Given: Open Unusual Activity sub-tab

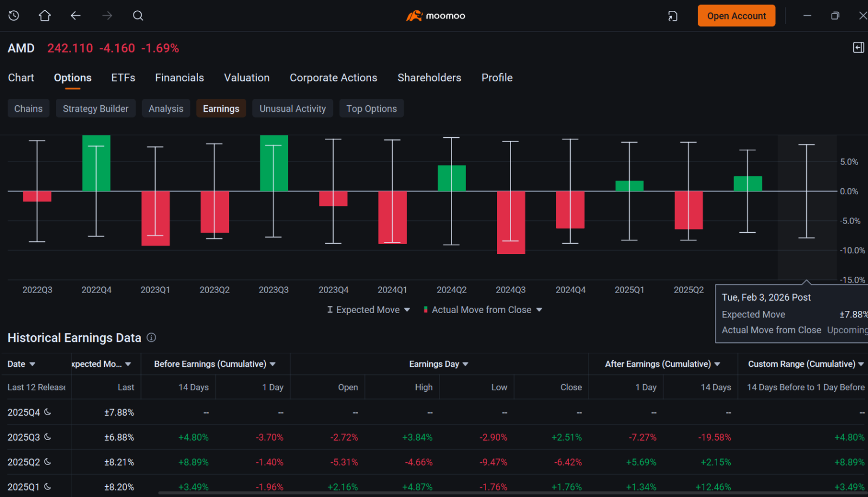Looking at the screenshot, I should [x=292, y=109].
